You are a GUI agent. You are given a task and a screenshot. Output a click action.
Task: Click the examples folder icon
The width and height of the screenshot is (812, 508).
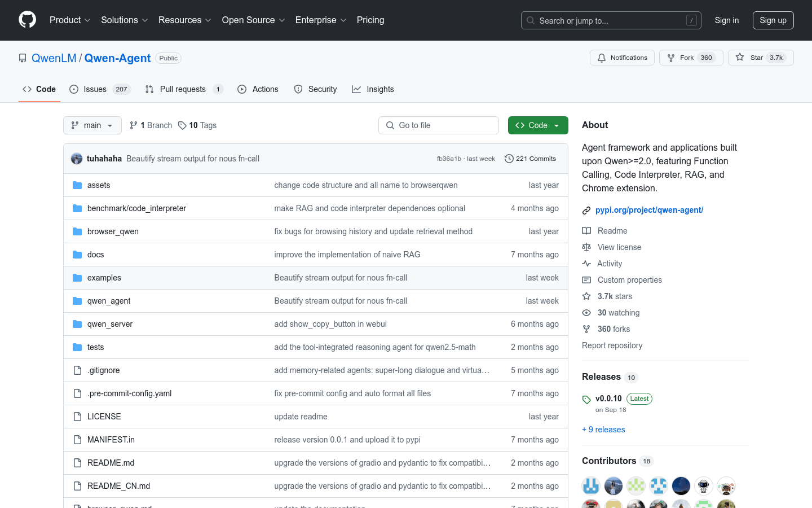tap(77, 278)
